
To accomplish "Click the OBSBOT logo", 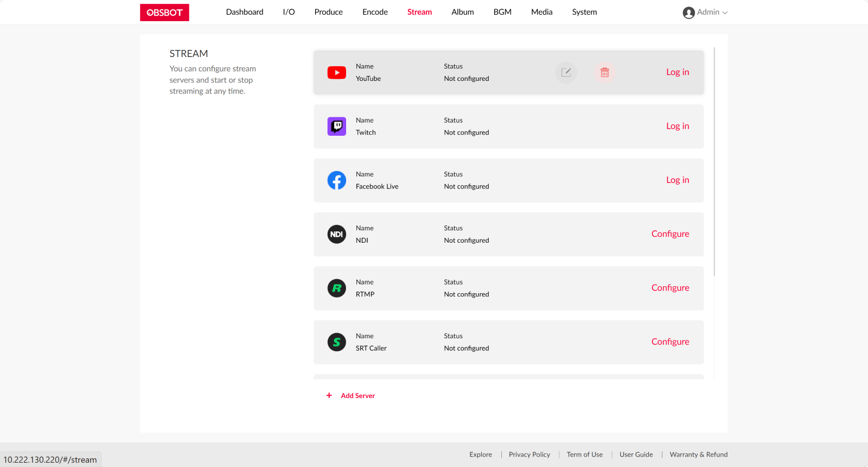I will coord(164,12).
